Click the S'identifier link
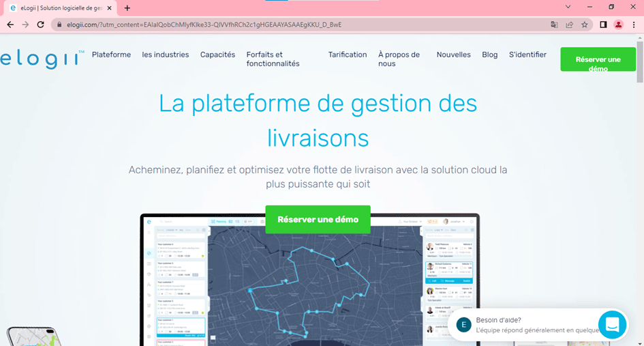644x346 pixels. (527, 55)
